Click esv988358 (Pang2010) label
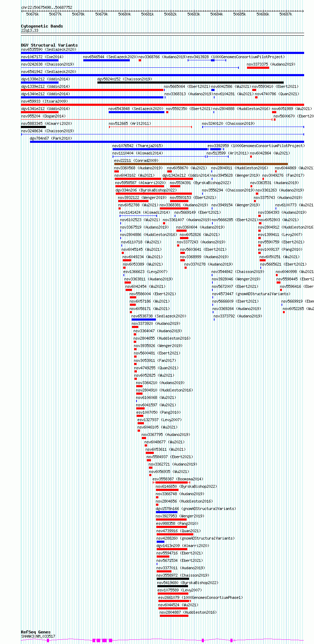 pos(177,523)
